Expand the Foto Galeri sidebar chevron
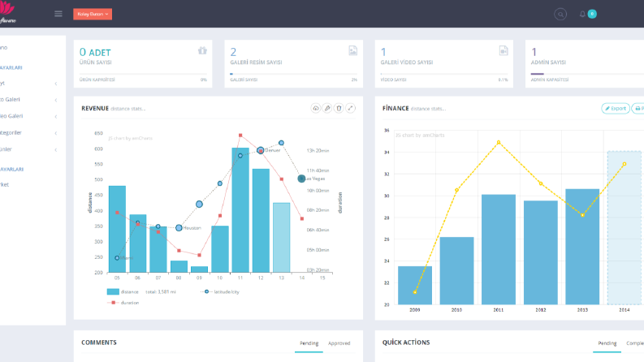 tap(56, 100)
